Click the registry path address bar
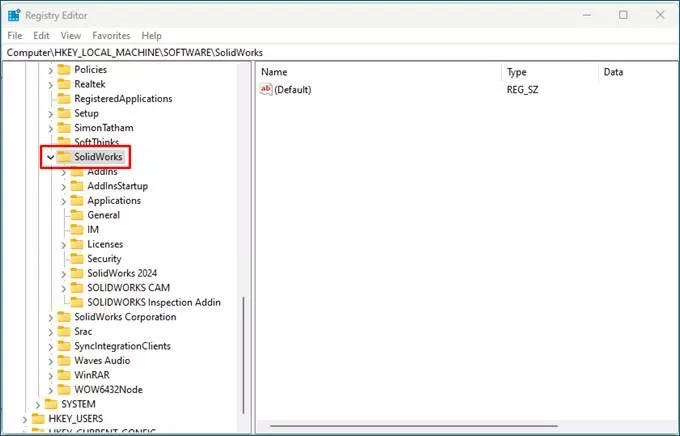 pyautogui.click(x=340, y=52)
